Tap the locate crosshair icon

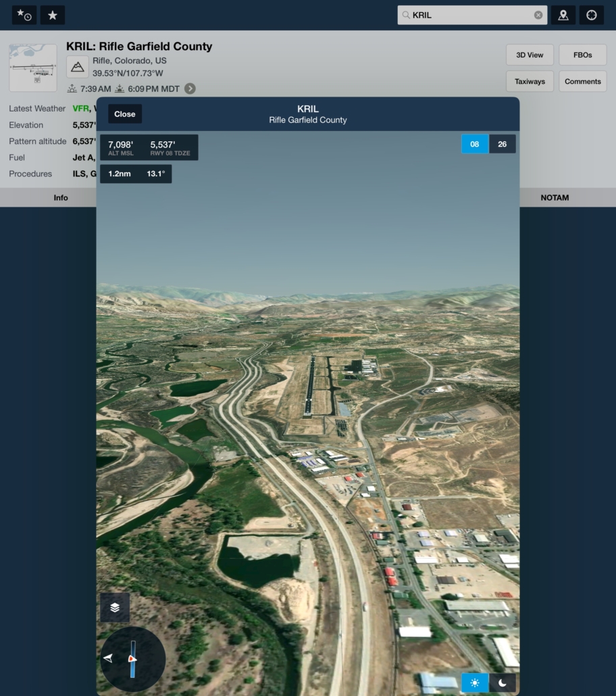click(x=592, y=15)
